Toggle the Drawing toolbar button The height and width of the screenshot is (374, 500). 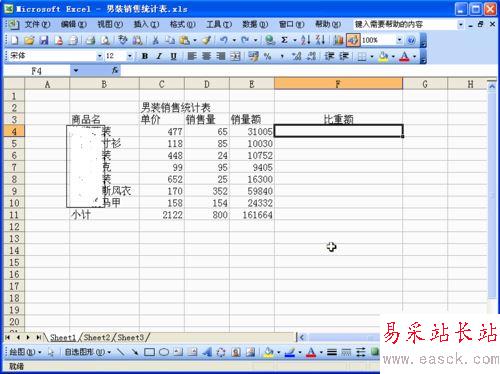[353, 40]
